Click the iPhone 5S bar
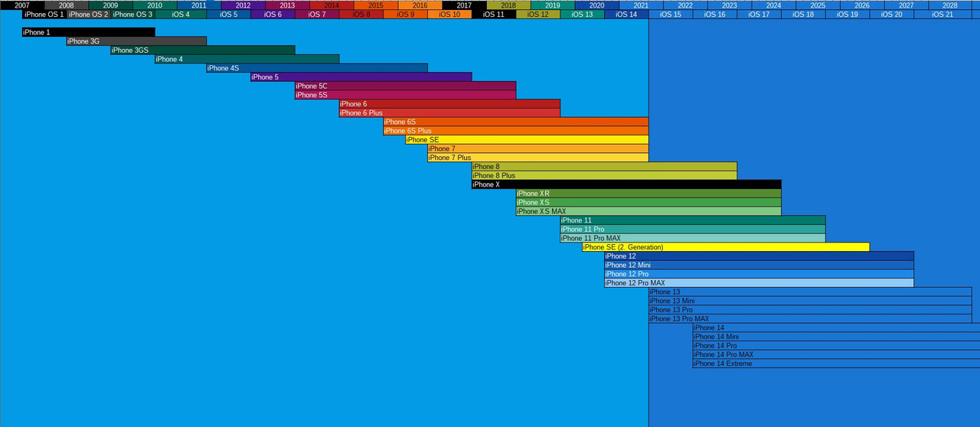980x427 pixels. [406, 95]
